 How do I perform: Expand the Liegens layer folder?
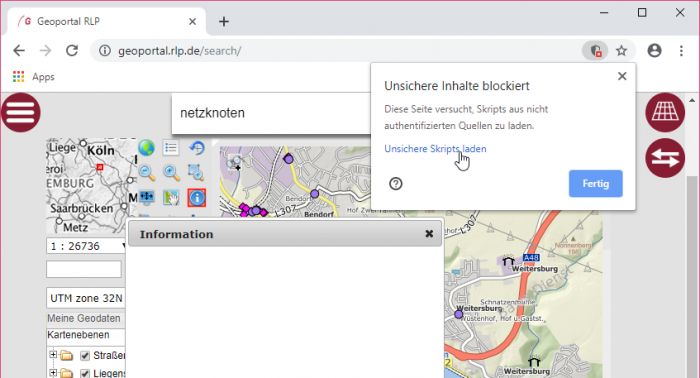coord(53,372)
